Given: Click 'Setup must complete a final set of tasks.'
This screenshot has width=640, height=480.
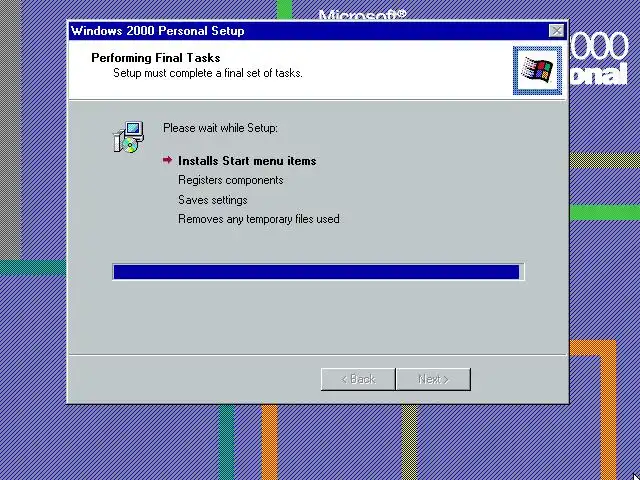Looking at the screenshot, I should point(208,73).
